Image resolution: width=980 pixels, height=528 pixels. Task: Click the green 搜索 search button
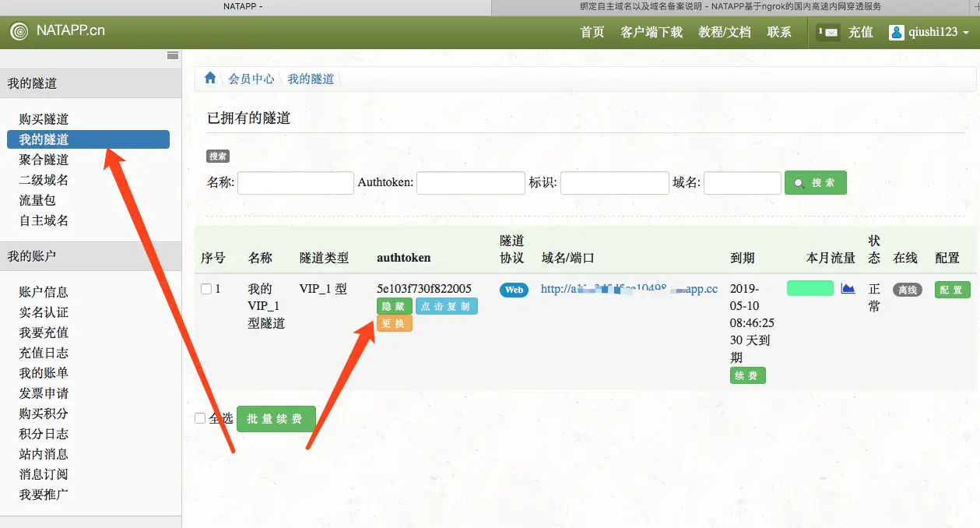pyautogui.click(x=816, y=183)
